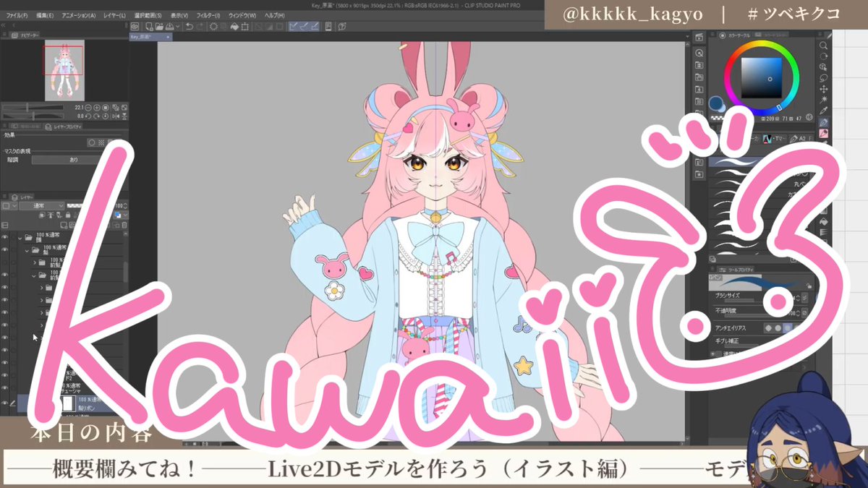The width and height of the screenshot is (868, 488).
Task: Select the Move layer tool
Action: tap(823, 89)
